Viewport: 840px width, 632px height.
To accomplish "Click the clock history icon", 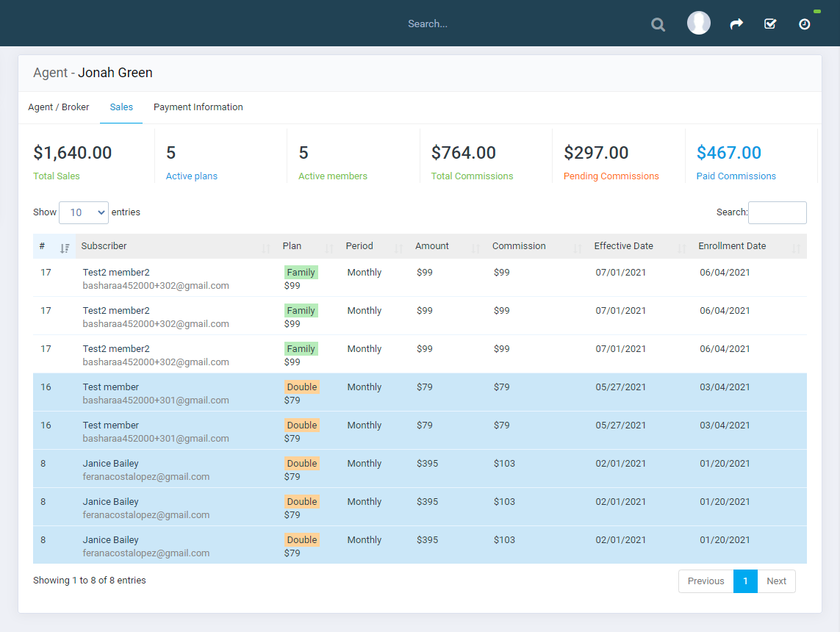I will (805, 24).
